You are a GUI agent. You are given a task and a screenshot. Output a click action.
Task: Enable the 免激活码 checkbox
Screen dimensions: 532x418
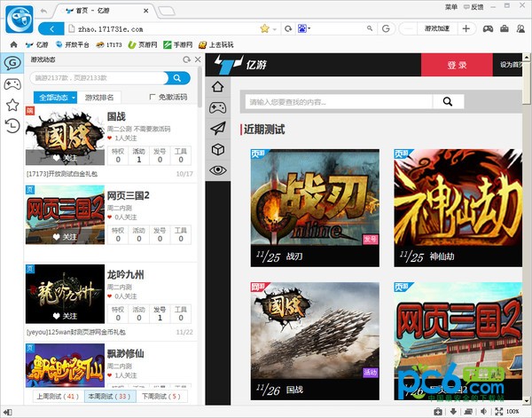point(153,97)
